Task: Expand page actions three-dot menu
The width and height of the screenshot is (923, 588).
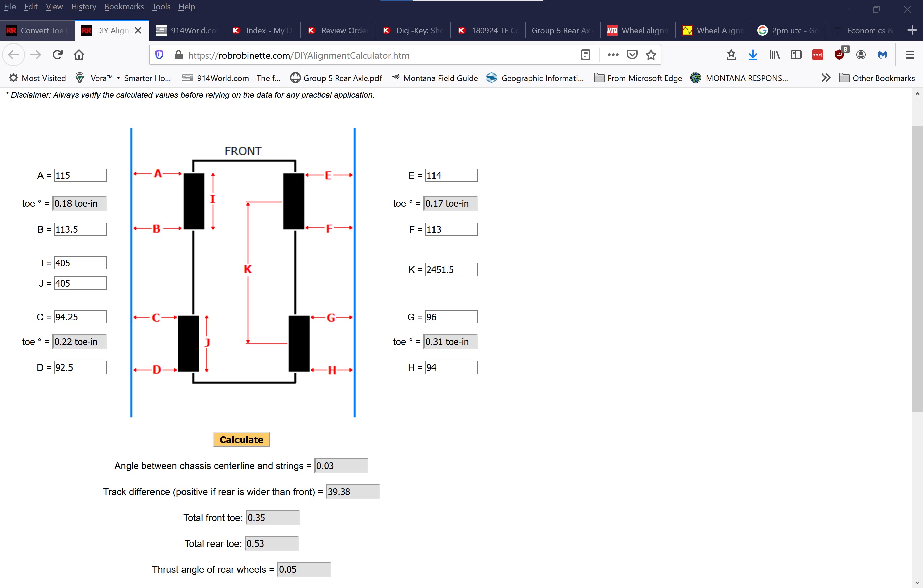Action: click(x=613, y=55)
